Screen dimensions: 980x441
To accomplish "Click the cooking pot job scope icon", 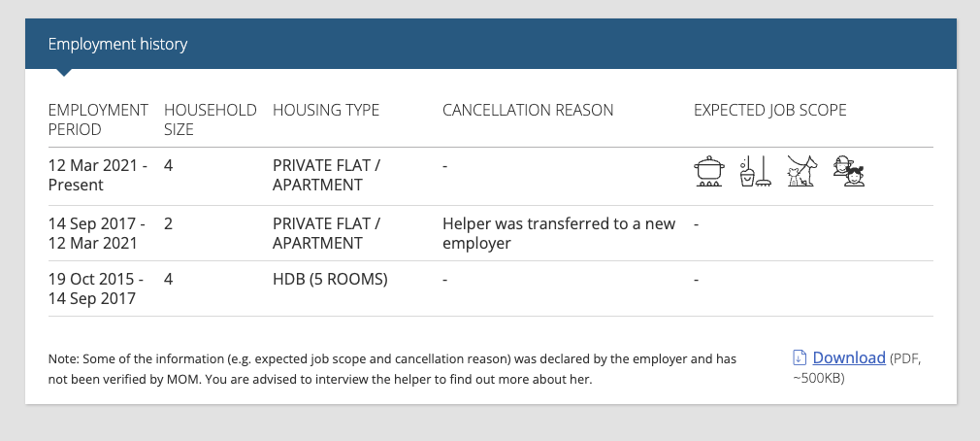I will pos(709,171).
